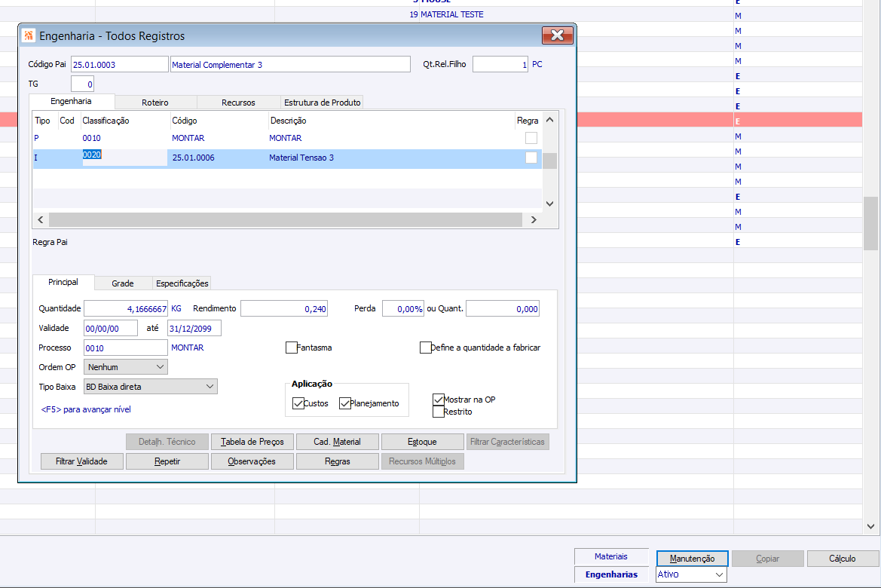Viewport: 881px width, 588px height.
Task: Click grid horizontal scroll left arrow
Action: 41,220
